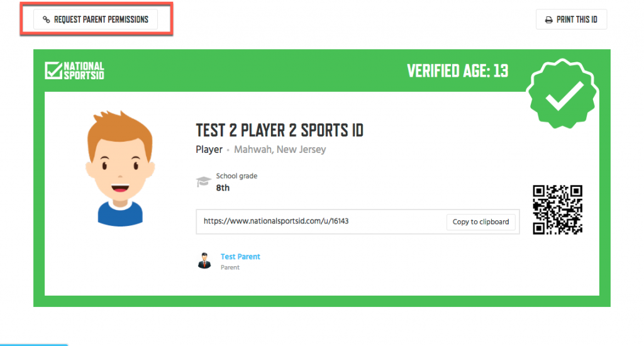Click the Player role label
This screenshot has height=346, width=644.
tap(209, 150)
